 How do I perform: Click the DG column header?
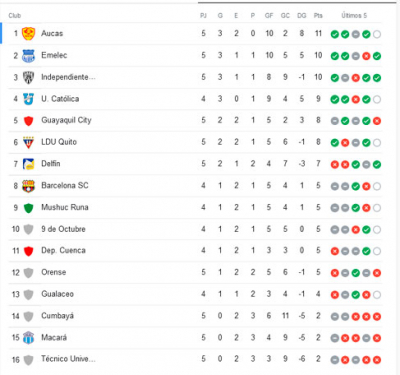click(x=302, y=16)
